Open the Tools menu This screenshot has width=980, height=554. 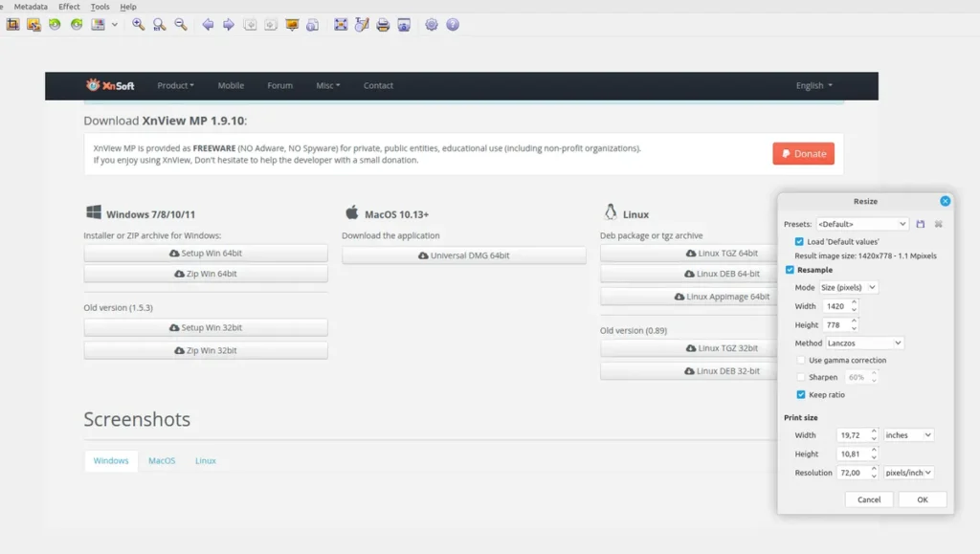[x=100, y=7]
